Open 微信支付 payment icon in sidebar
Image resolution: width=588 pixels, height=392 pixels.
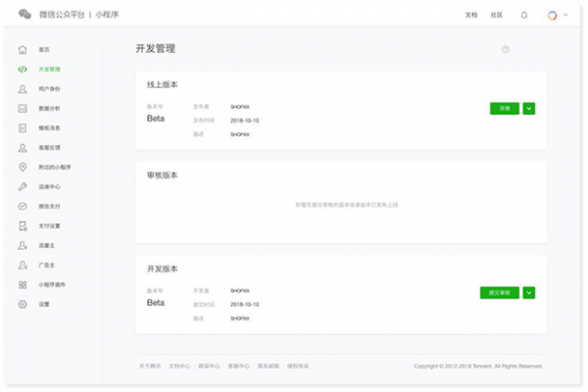(23, 207)
